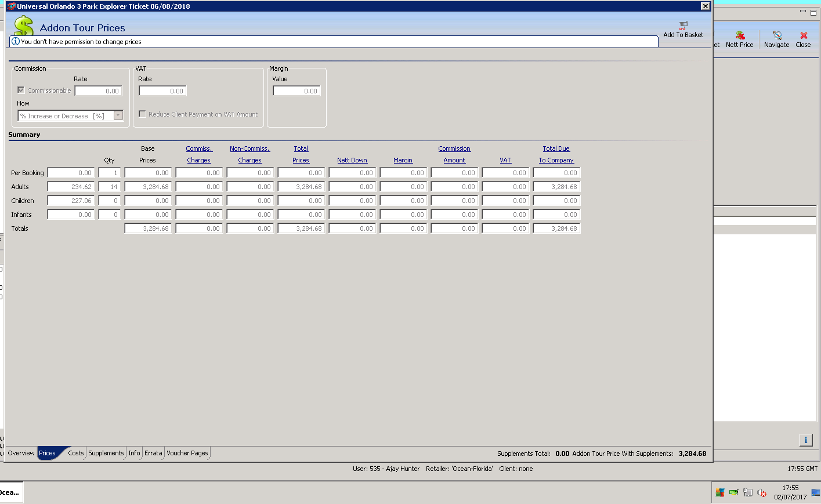Switch to the Info tab
Viewport: 821px width, 504px height.
134,453
